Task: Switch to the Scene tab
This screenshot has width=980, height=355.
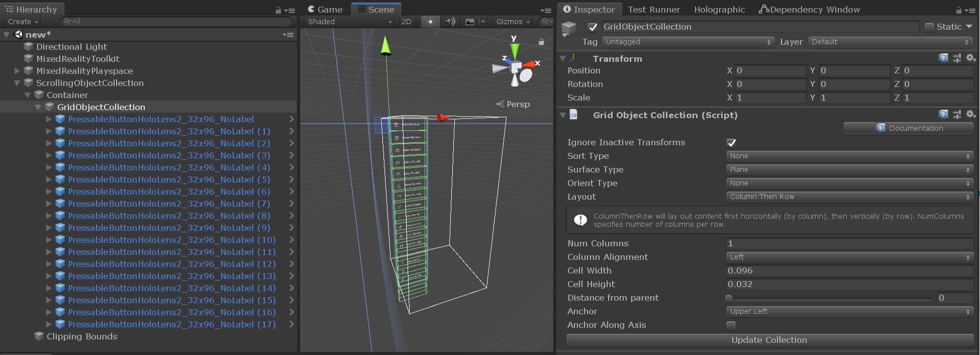Action: (376, 10)
